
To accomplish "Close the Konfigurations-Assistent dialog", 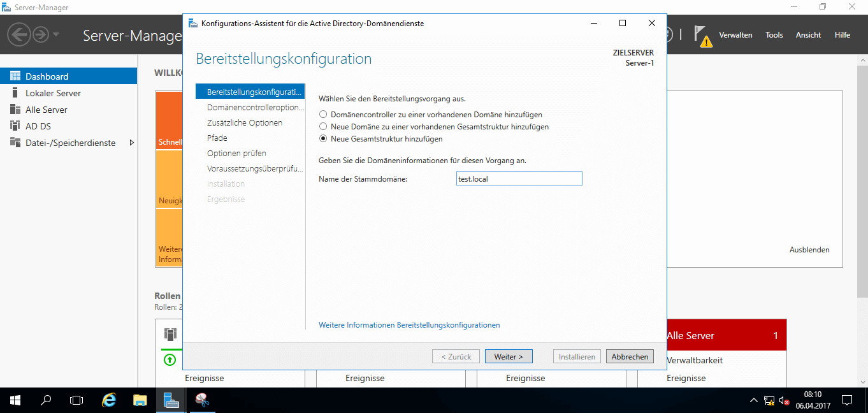I will 652,24.
